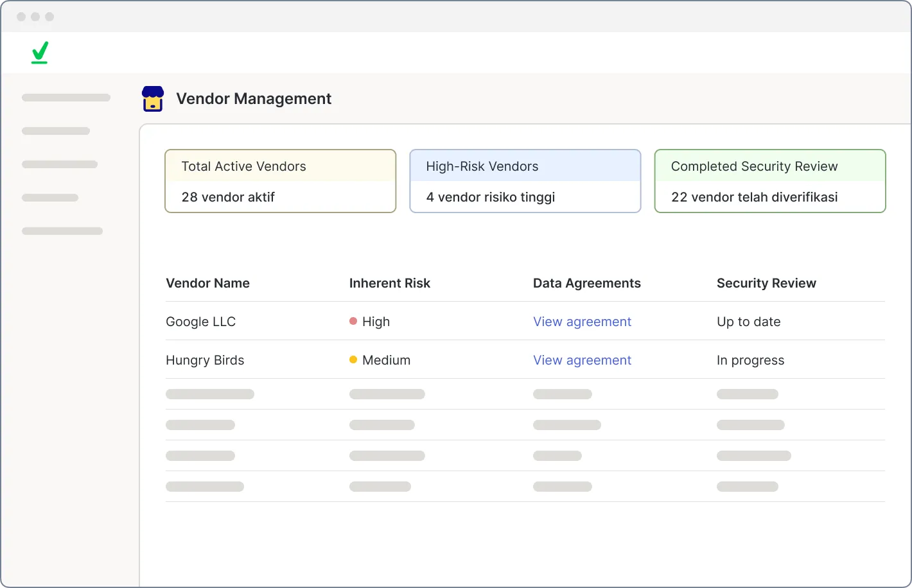Screen dimensions: 912x588
Task: Click the Medium risk label
Action: click(386, 360)
